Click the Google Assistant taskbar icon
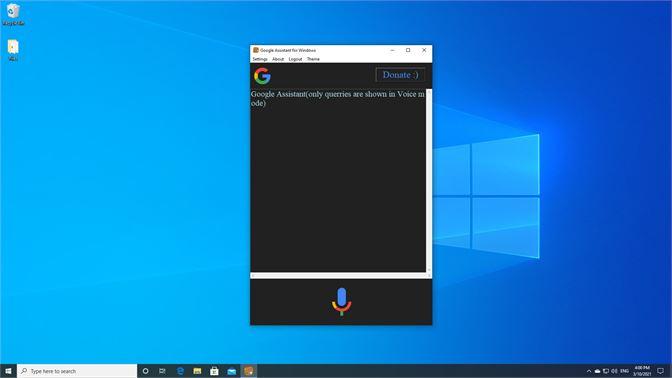The image size is (672, 378). point(249,371)
